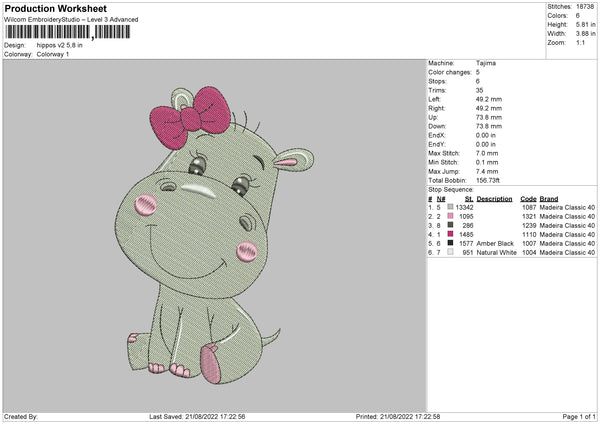Click the 'N#' column header

pyautogui.click(x=441, y=199)
